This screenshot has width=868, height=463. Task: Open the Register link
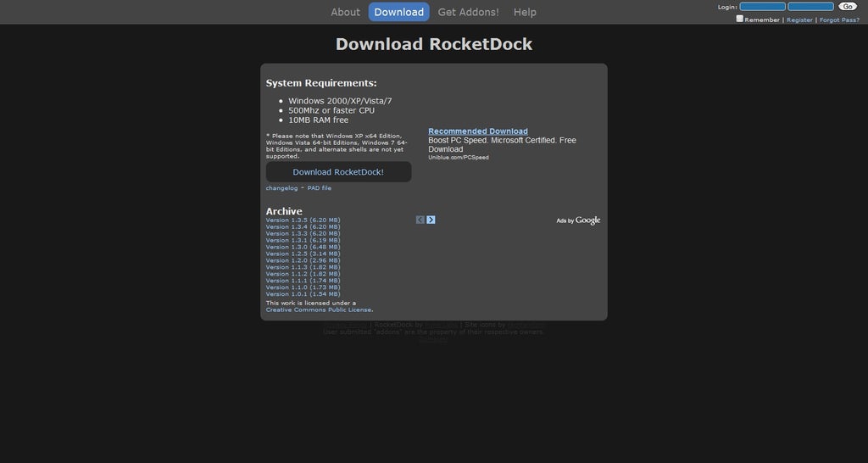tap(799, 20)
